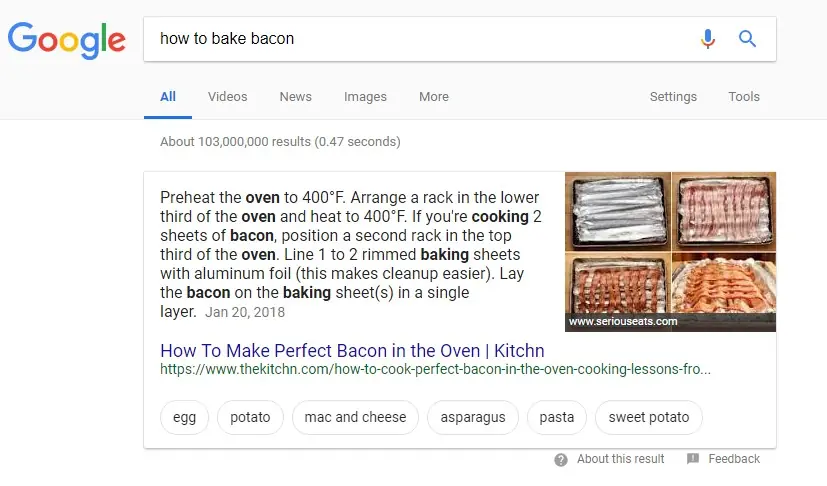
Task: Open the Tools options
Action: (744, 97)
